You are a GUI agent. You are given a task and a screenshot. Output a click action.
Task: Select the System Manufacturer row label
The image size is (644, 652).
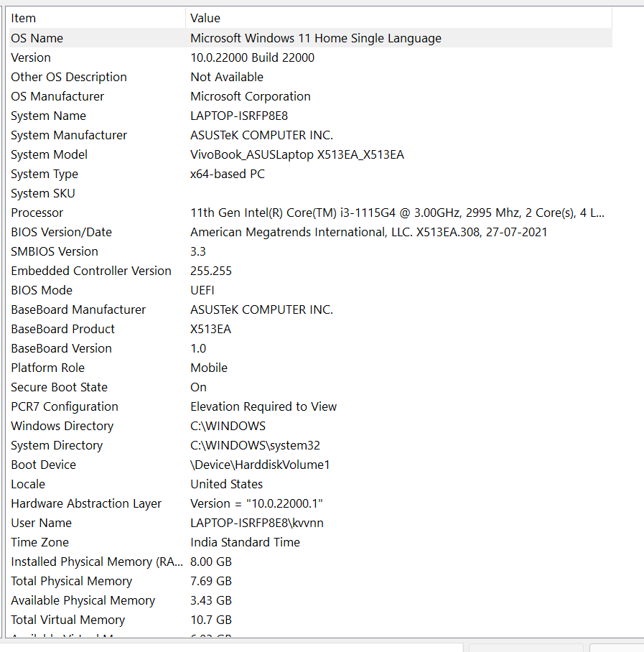tap(69, 135)
